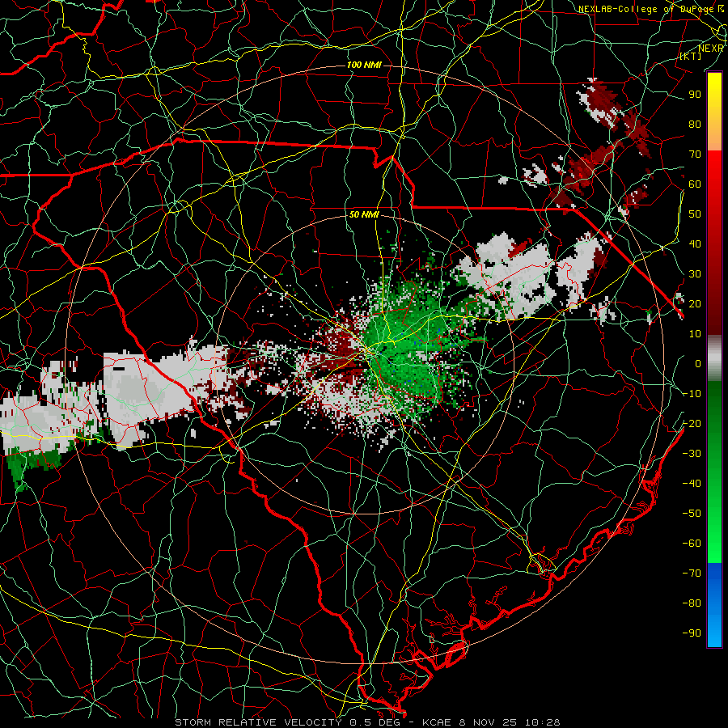Click the 30 value on the velocity scale
Screen dimensions: 728x728
pos(695,274)
